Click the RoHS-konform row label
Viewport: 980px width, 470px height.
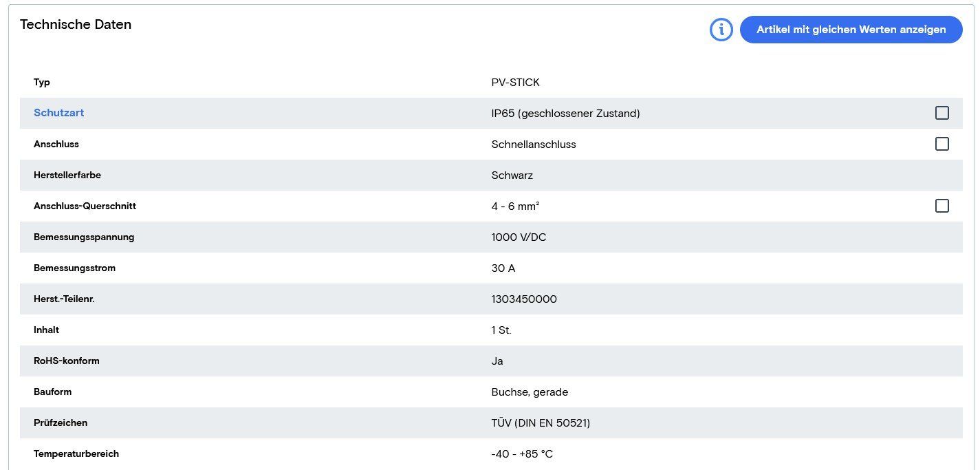[67, 361]
